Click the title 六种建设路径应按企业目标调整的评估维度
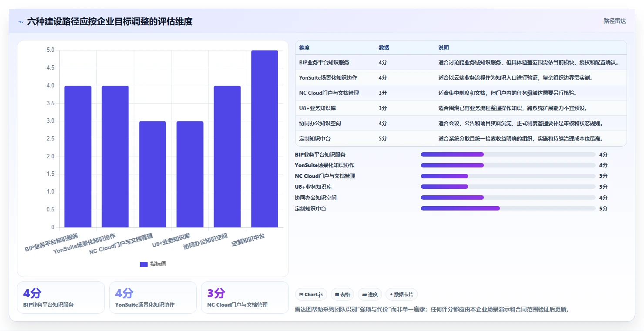The image size is (644, 331). 110,21
